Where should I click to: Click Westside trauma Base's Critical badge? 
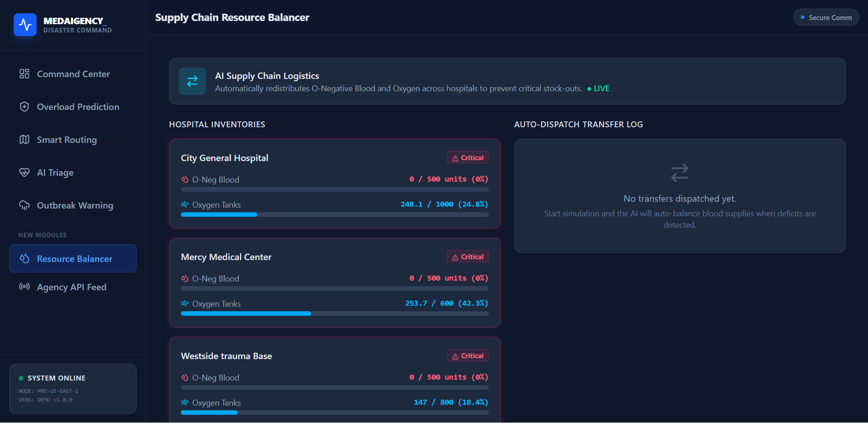(468, 355)
